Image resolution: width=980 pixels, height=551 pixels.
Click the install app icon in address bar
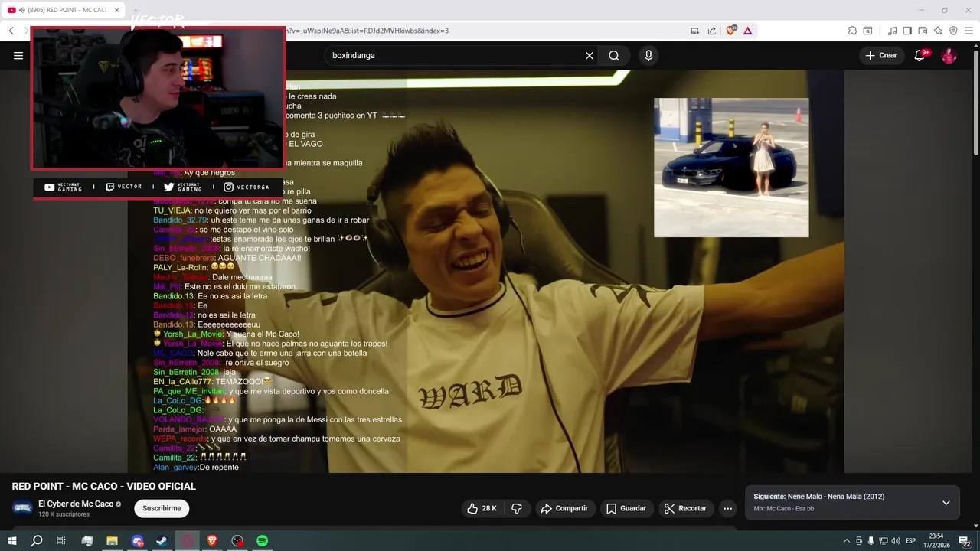coord(694,31)
